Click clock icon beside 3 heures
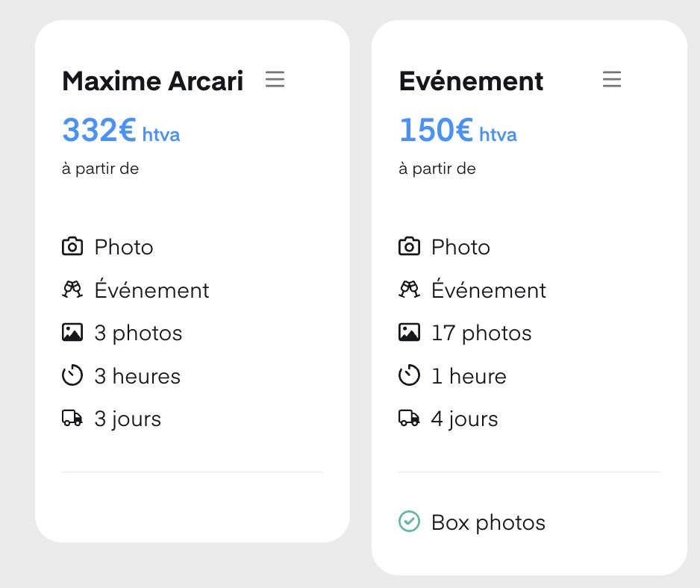This screenshot has width=700, height=588. (72, 375)
